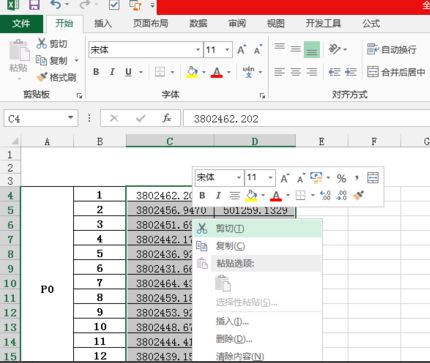The height and width of the screenshot is (363, 430).
Task: Choose Clear Contents (清除内容) from context menu
Action: [257, 356]
